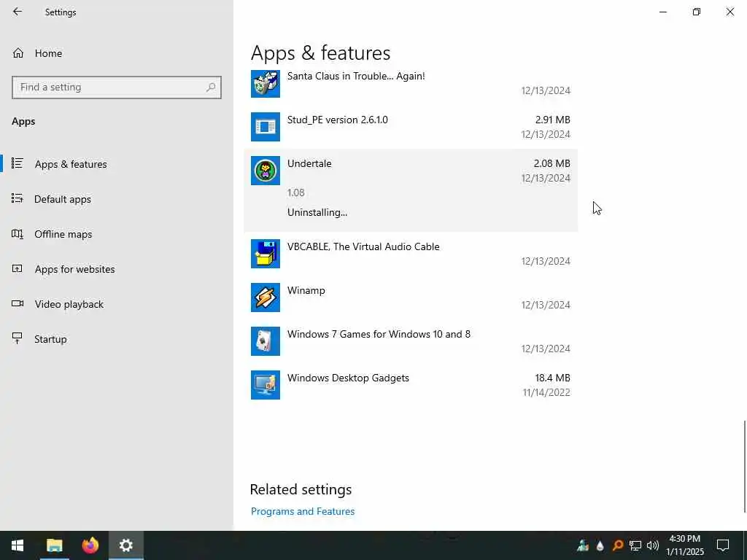Image resolution: width=747 pixels, height=560 pixels.
Task: Click the Windows 7 Games card icon
Action: 266,341
